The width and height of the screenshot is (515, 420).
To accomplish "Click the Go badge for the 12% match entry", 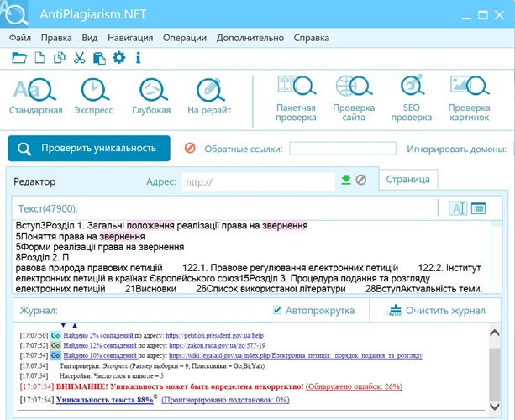I will (55, 345).
